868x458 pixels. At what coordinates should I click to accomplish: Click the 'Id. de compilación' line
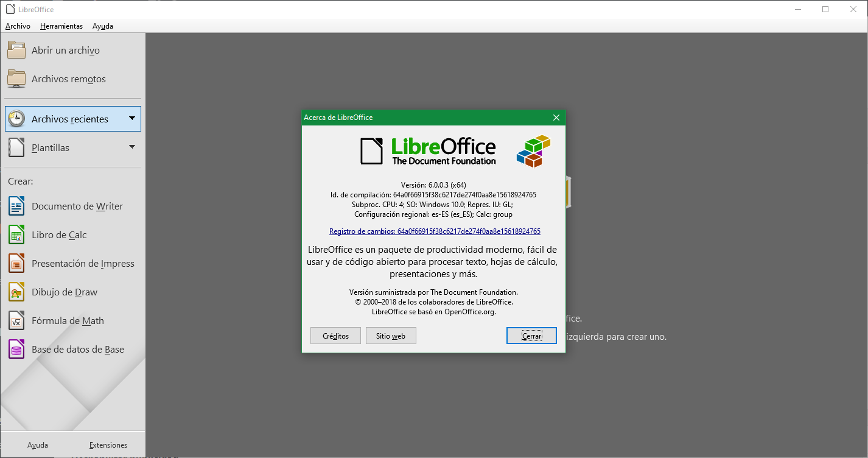433,195
